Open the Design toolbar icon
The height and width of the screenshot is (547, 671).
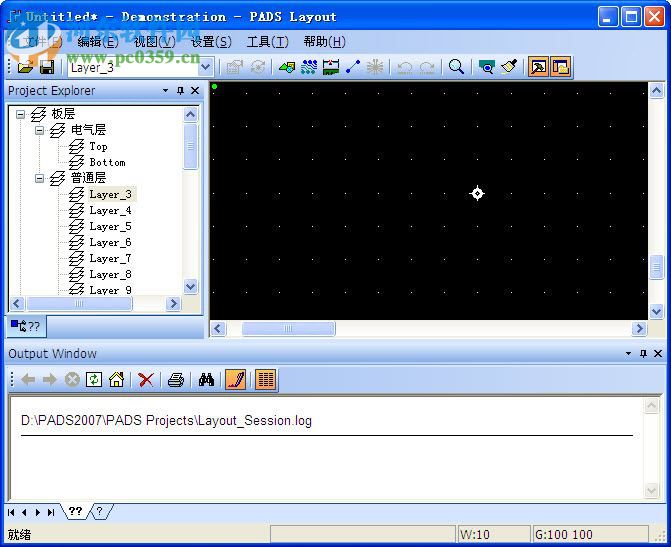point(309,67)
